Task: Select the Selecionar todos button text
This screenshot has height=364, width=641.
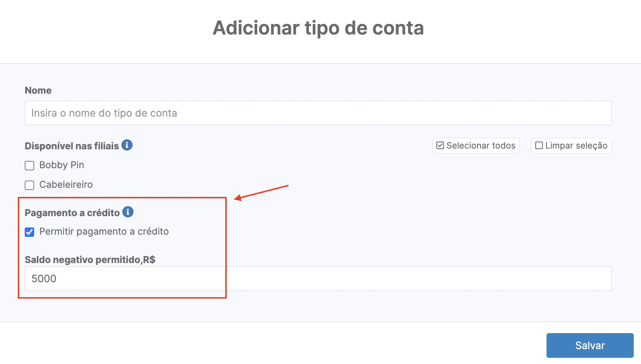Action: tap(481, 146)
